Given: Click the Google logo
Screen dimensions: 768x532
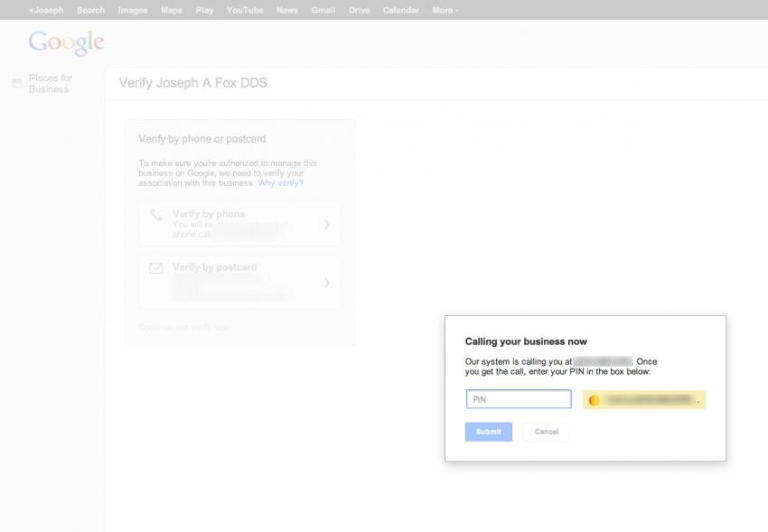Looking at the screenshot, I should tap(66, 42).
